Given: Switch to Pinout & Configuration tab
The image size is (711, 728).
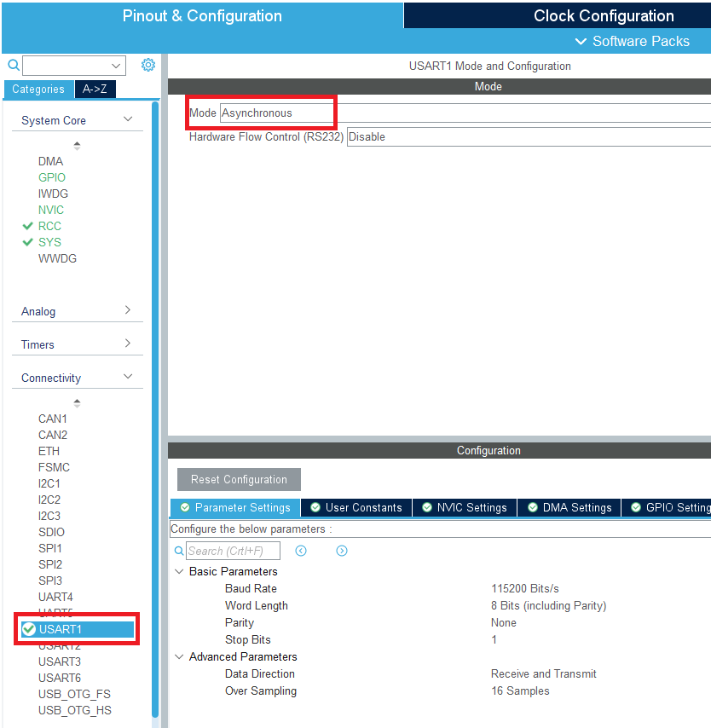Looking at the screenshot, I should (x=203, y=16).
